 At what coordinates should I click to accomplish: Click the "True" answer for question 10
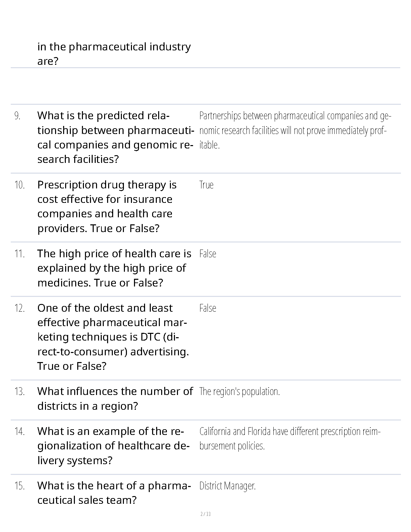tap(206, 185)
